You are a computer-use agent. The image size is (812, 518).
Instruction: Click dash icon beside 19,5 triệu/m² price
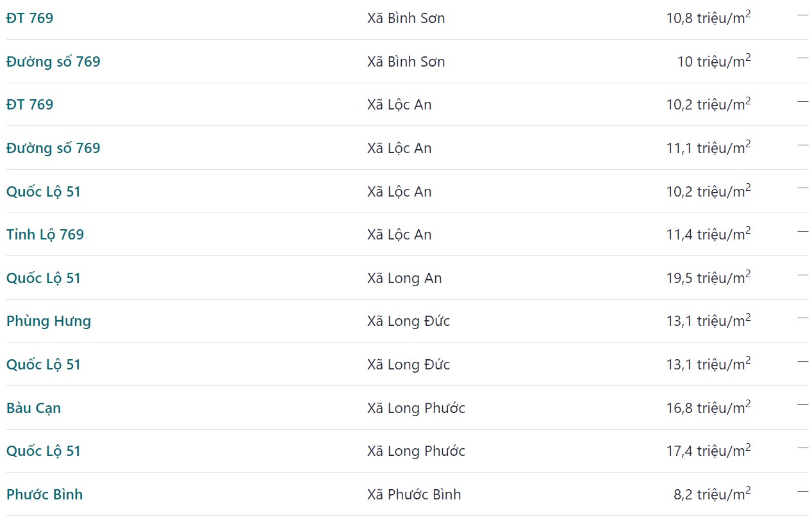803,275
